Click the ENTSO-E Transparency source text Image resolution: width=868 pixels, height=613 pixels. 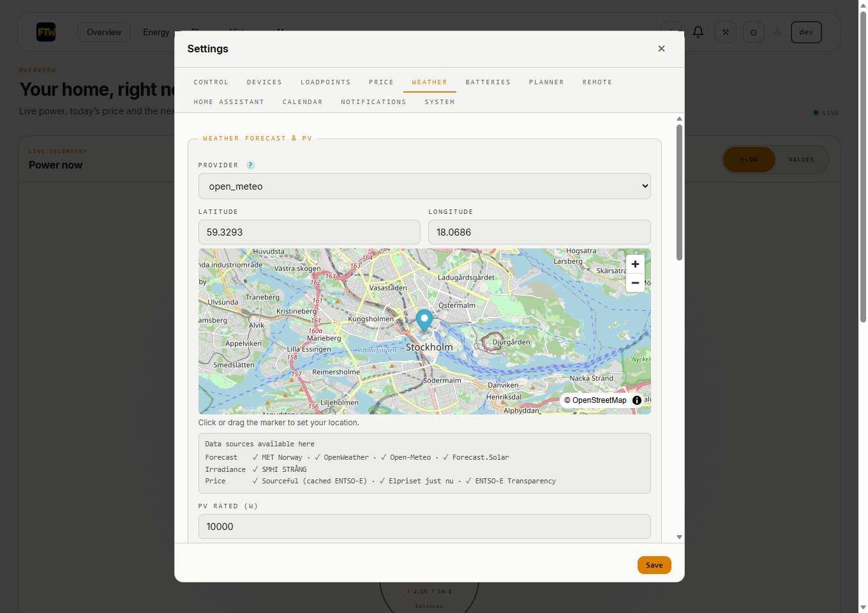(516, 481)
